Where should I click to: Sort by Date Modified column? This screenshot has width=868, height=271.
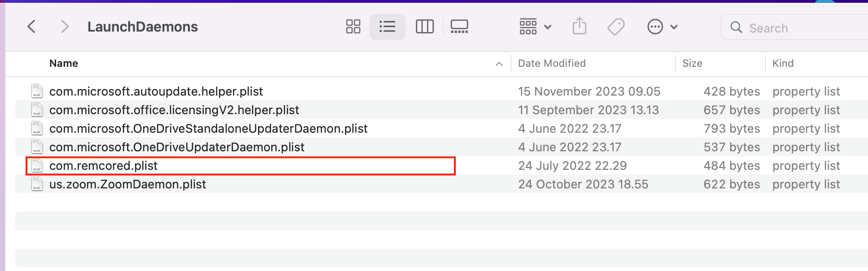[551, 64]
